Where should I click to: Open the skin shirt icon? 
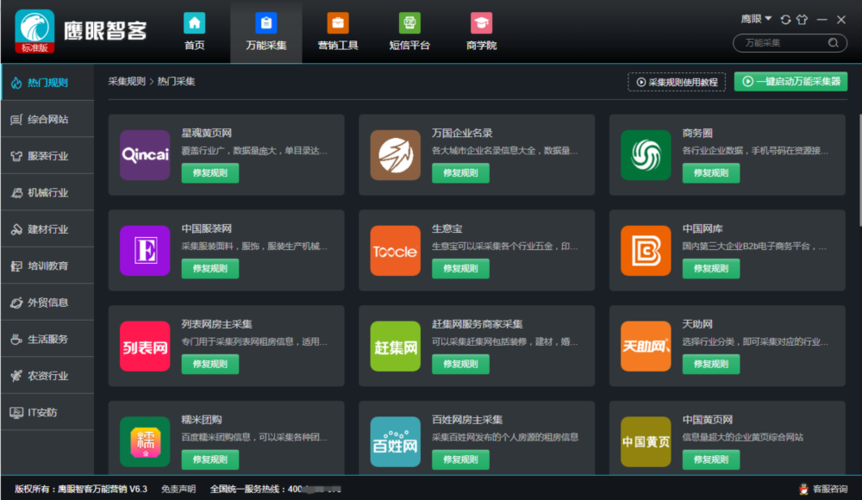[x=802, y=20]
